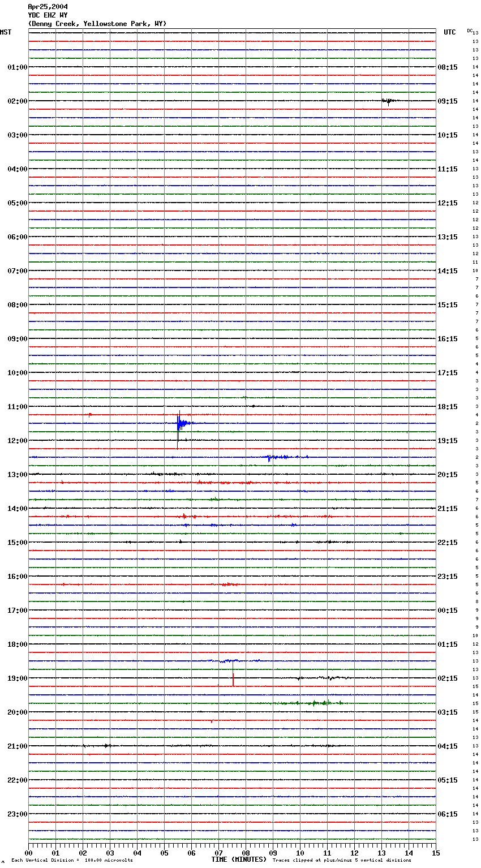Select the 20:00 MST time label

pyautogui.click(x=18, y=712)
